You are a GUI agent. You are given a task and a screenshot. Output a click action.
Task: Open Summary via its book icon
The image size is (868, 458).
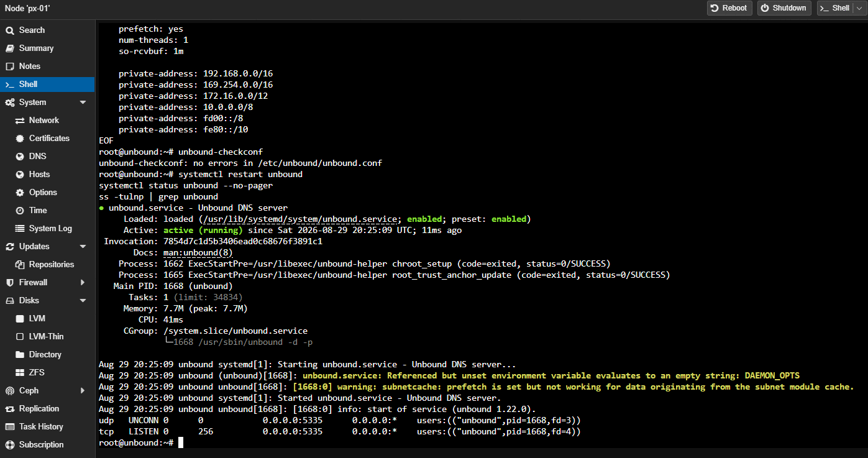click(x=9, y=48)
